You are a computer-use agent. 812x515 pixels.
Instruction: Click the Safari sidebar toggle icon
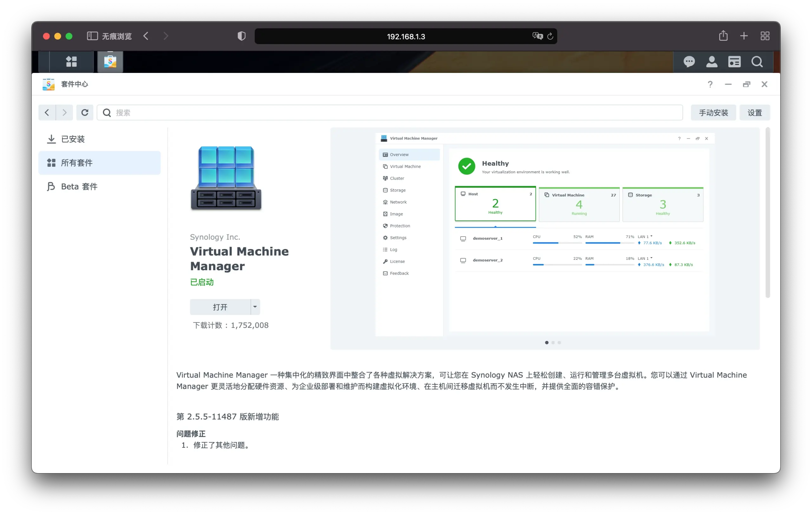click(92, 36)
